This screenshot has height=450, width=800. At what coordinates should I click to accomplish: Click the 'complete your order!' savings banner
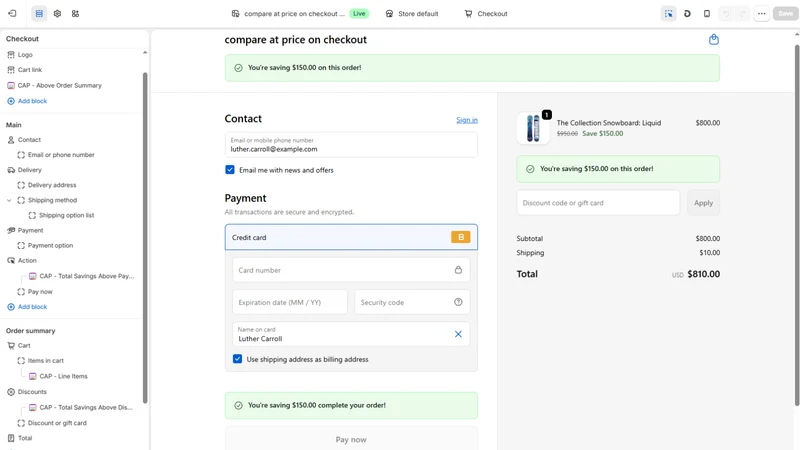tap(351, 405)
